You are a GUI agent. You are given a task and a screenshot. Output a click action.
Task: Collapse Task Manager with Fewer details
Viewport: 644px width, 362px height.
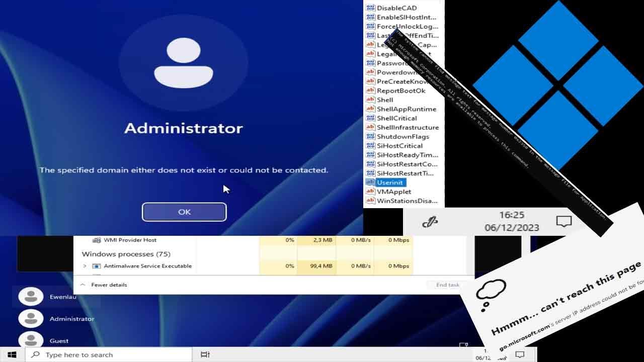tap(104, 285)
